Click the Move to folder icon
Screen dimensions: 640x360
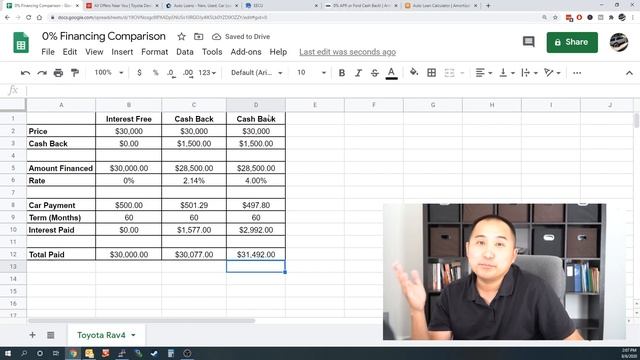pyautogui.click(x=198, y=36)
